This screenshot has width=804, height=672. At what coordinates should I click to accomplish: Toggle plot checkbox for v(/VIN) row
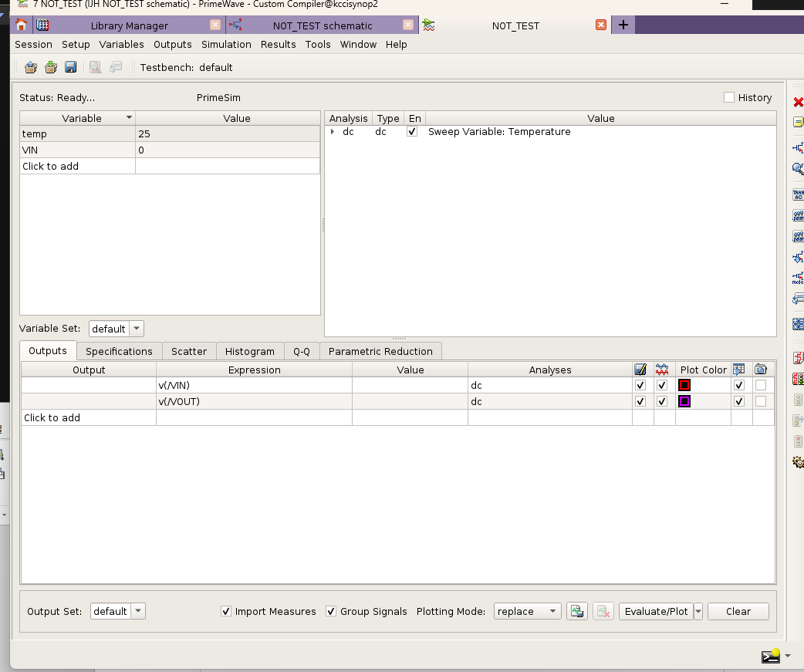click(662, 386)
